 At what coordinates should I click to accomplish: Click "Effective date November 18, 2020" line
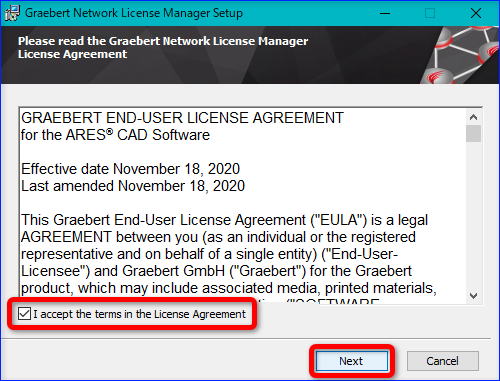point(130,169)
